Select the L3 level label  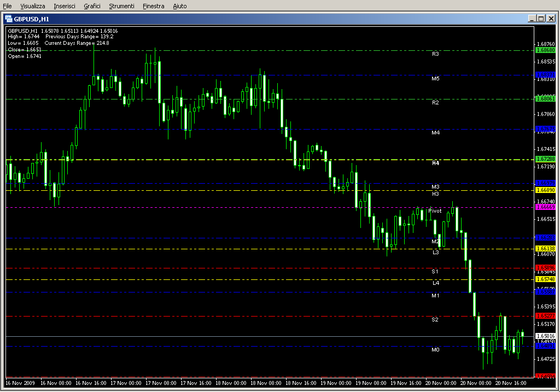[x=436, y=252]
